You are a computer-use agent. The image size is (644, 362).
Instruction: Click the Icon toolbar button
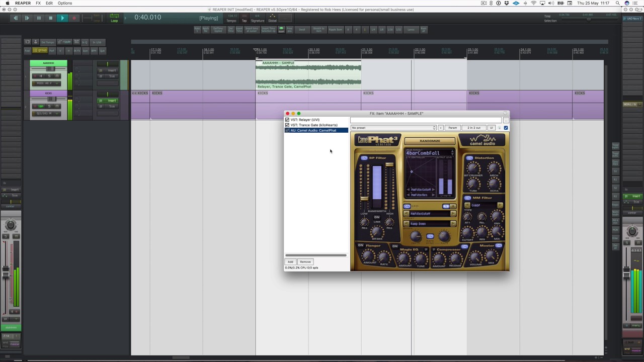pyautogui.click(x=85, y=51)
